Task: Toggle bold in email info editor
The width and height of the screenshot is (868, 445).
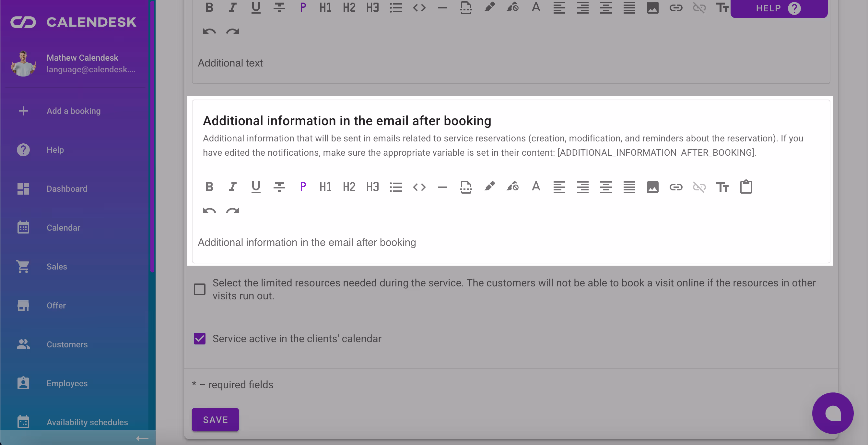Action: pyautogui.click(x=209, y=187)
